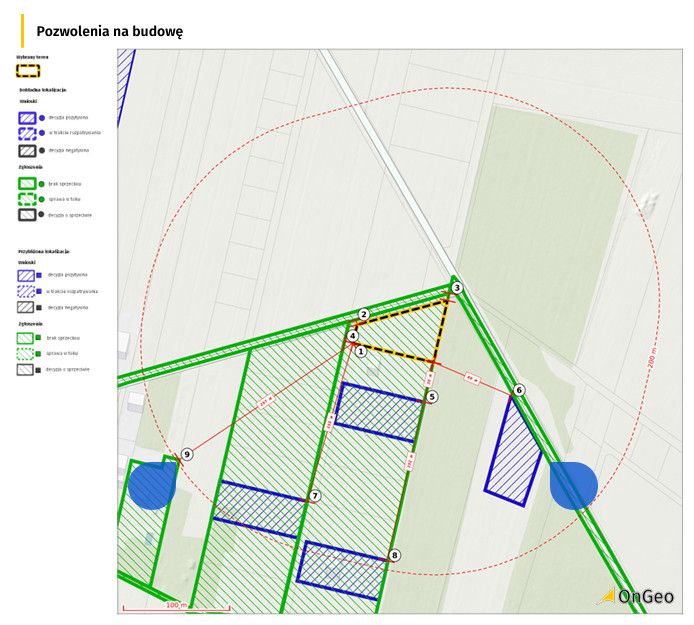Image resolution: width=694 pixels, height=625 pixels.
Task: Click marker 8 beside the blue parcel
Action: point(395,555)
